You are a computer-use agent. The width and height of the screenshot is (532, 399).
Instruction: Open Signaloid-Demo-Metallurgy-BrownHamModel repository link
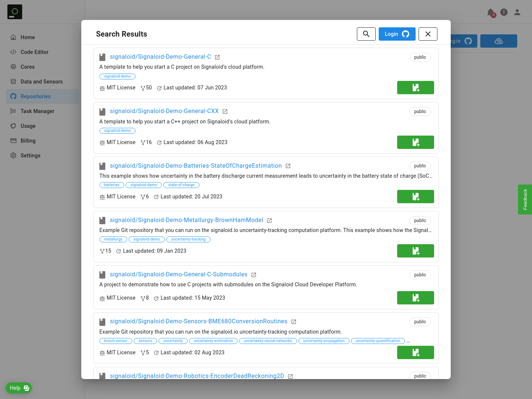pos(186,220)
